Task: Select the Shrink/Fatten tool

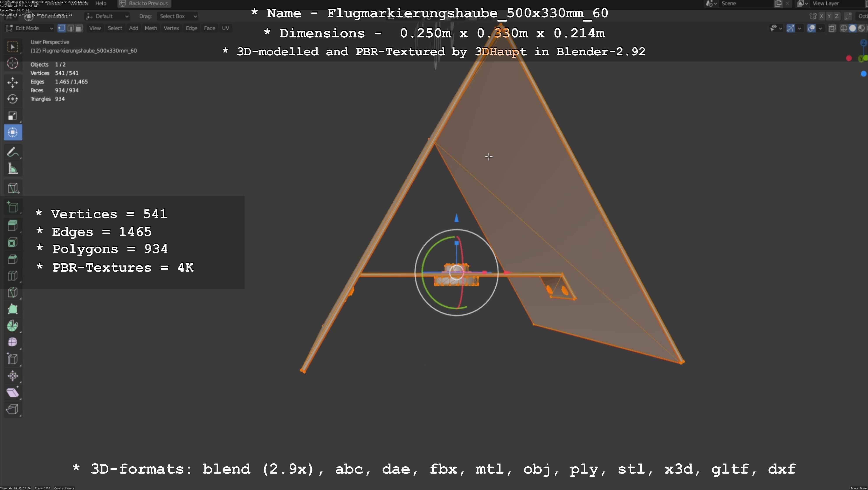Action: [x=13, y=376]
